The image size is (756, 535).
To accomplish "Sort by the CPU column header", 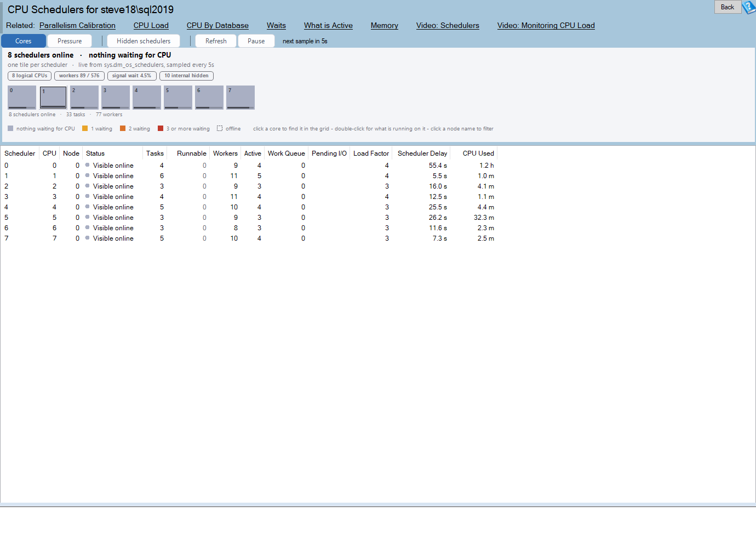I will [x=49, y=153].
